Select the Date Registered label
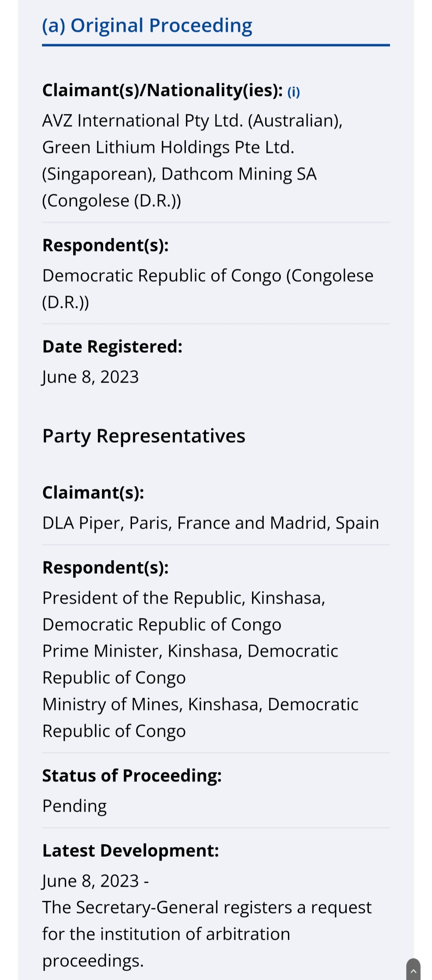Screen dimensions: 432x980 click(112, 346)
